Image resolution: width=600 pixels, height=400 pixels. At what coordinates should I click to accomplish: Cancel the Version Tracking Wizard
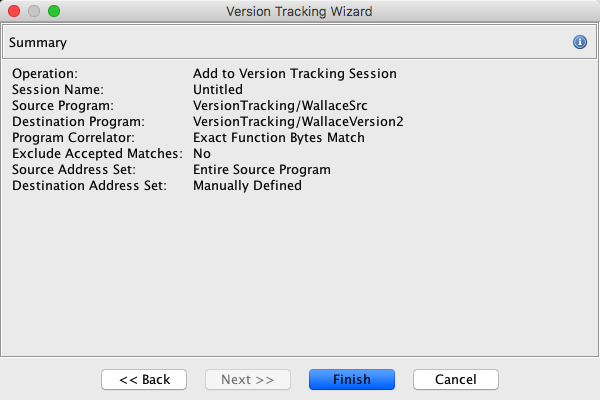coord(455,380)
